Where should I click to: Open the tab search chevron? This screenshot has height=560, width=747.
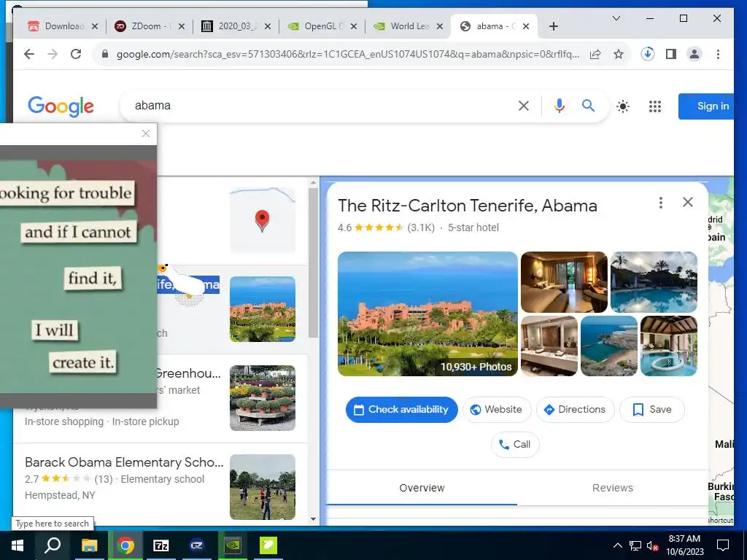[616, 18]
